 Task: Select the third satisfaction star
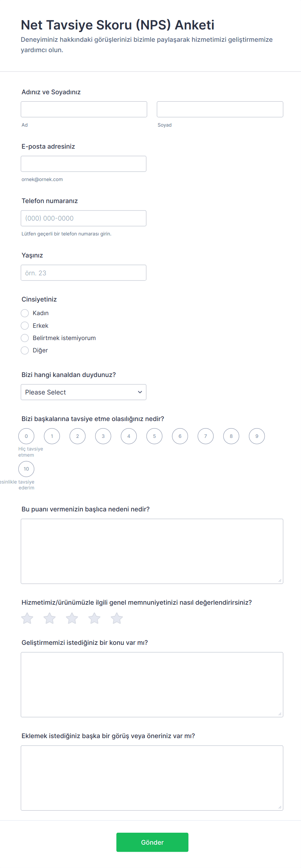72,618
